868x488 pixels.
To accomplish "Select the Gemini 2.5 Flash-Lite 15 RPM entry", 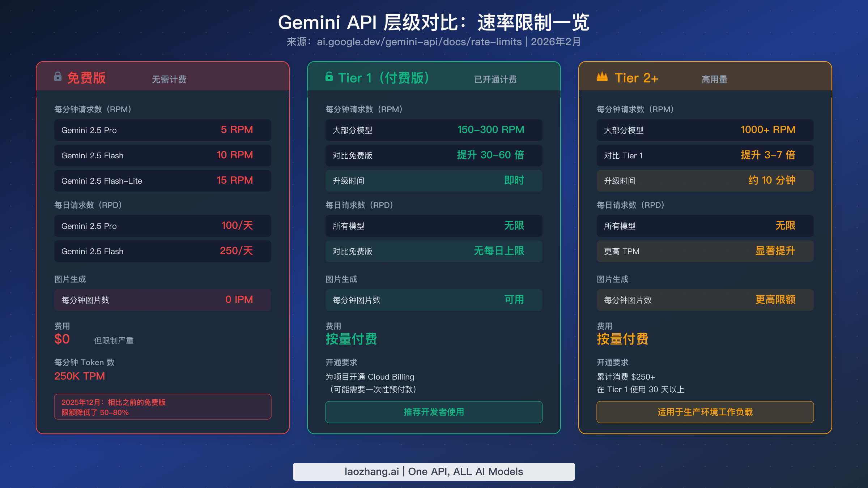I will [x=162, y=181].
